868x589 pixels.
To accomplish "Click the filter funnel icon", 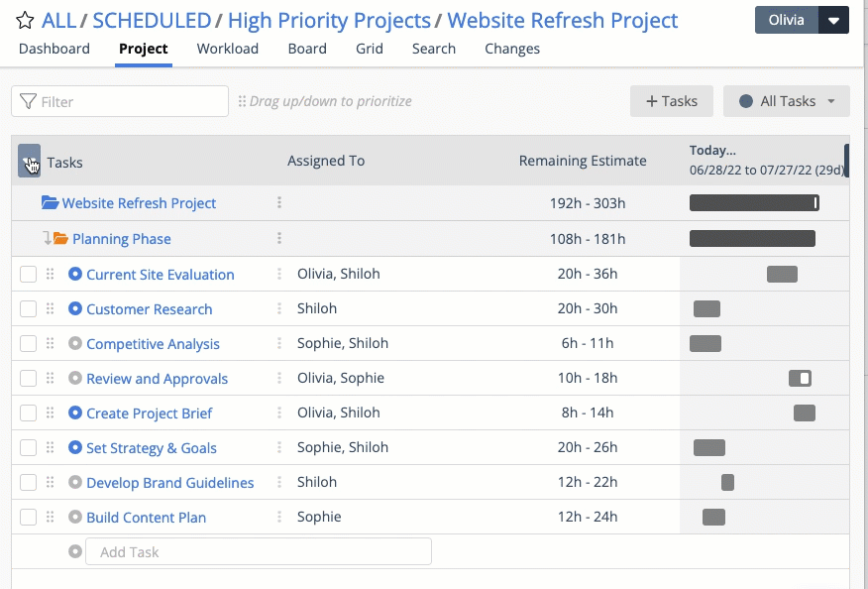I will (x=28, y=101).
